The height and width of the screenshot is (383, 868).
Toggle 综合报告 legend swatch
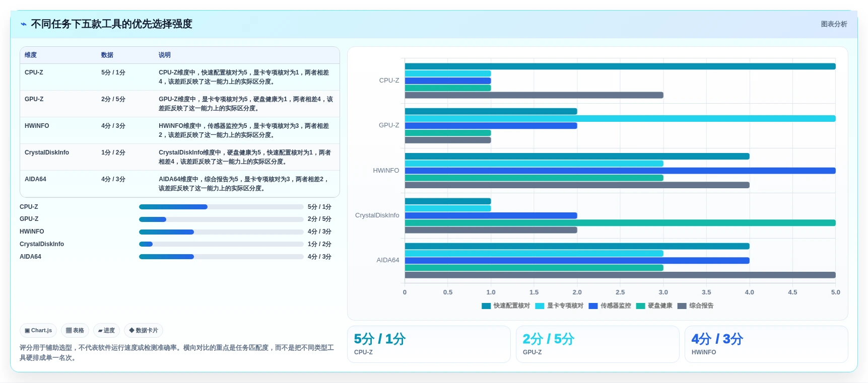coord(682,306)
